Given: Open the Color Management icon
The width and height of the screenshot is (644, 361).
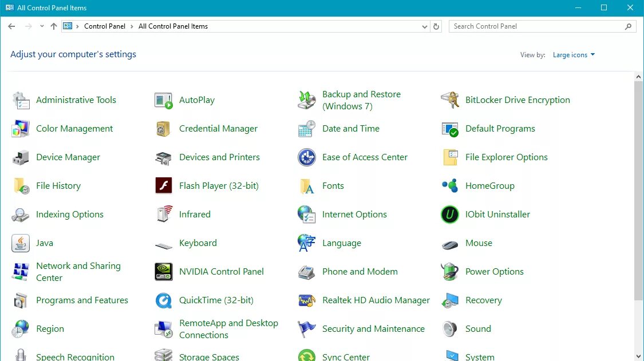Looking at the screenshot, I should tap(21, 129).
